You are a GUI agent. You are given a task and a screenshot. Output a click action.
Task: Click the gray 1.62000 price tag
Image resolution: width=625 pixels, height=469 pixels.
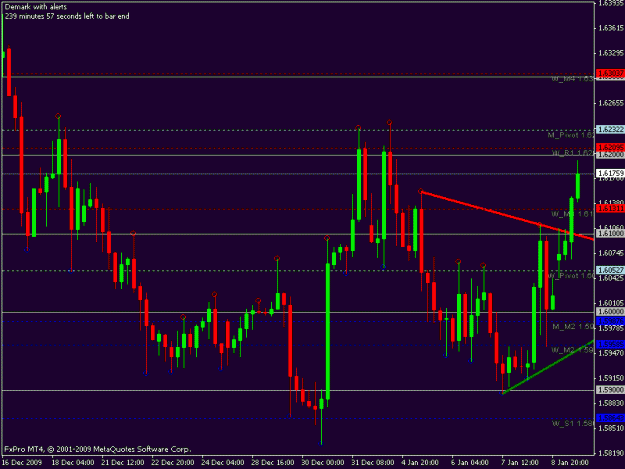610,155
